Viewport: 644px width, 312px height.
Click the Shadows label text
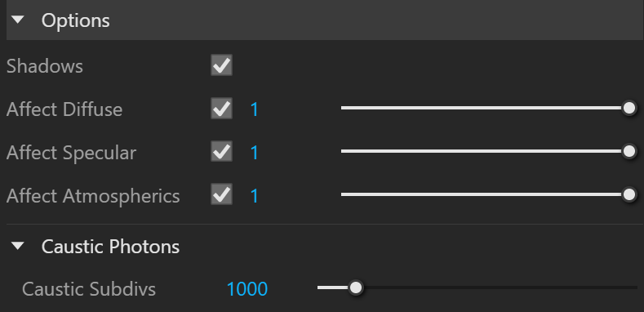tap(45, 66)
